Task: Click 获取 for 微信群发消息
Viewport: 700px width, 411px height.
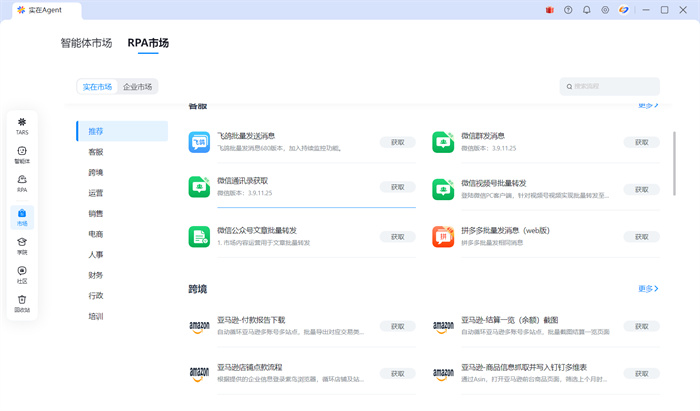Action: 641,142
